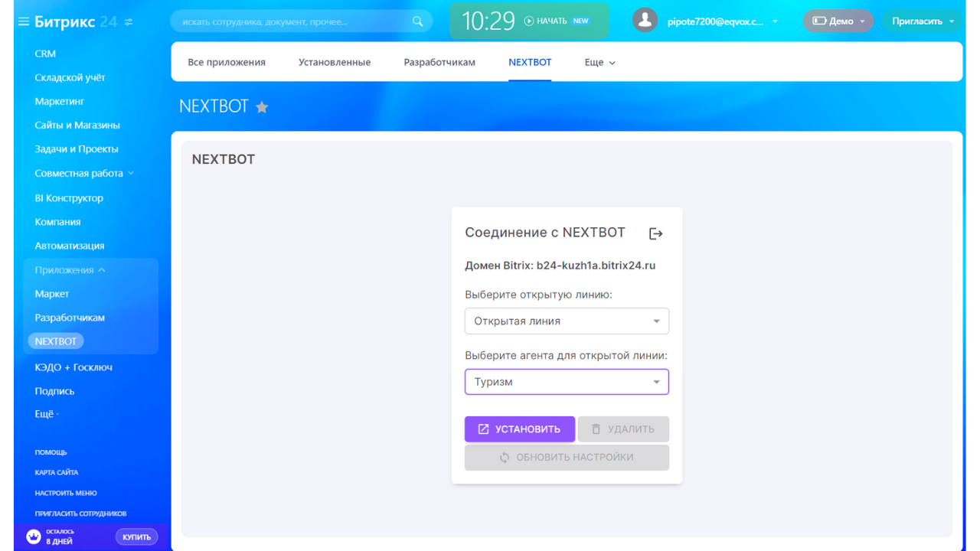Switch to the Все приложения tab
The height and width of the screenshot is (551, 980).
(227, 63)
